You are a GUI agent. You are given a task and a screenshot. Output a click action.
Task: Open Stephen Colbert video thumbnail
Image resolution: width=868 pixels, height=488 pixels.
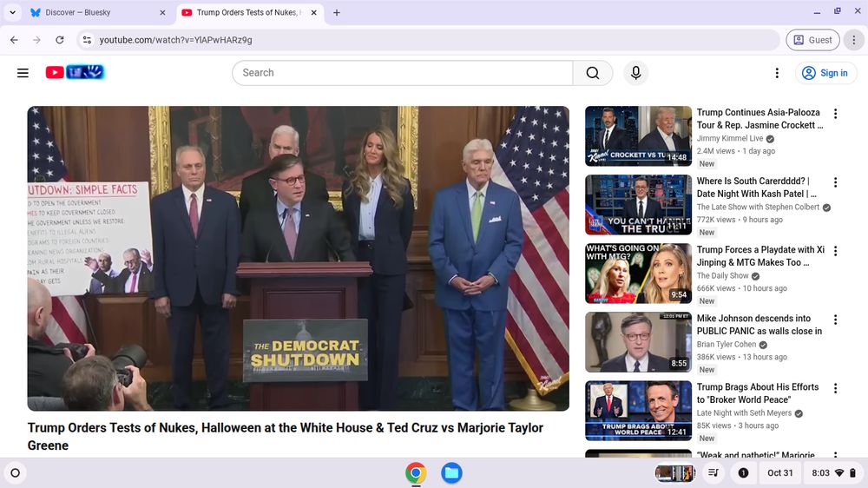638,205
